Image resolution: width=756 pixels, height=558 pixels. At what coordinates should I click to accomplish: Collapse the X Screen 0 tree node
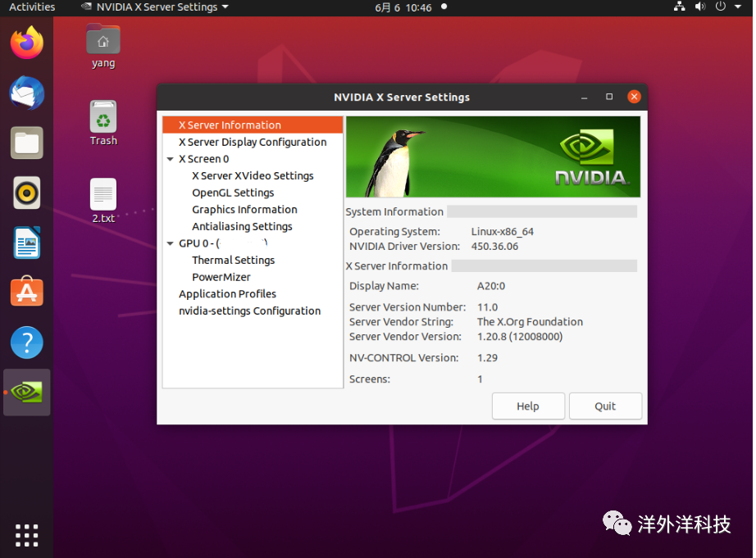170,159
